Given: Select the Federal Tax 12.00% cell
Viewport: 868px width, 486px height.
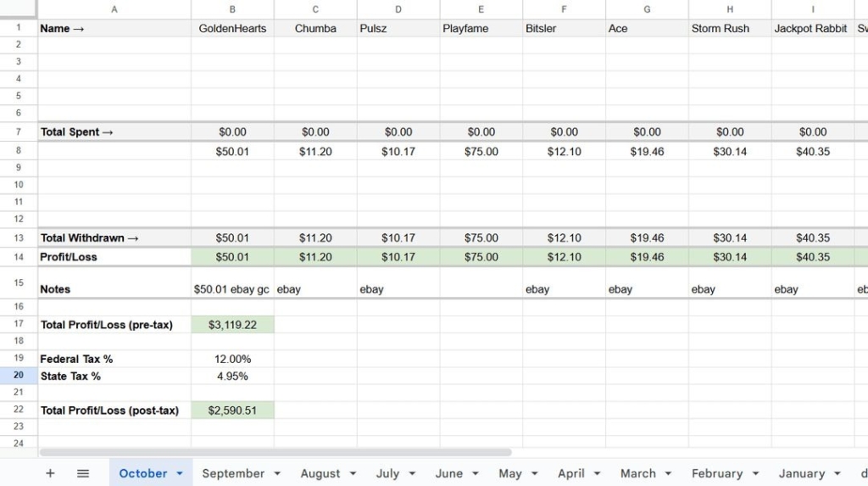Looking at the screenshot, I should click(232, 359).
